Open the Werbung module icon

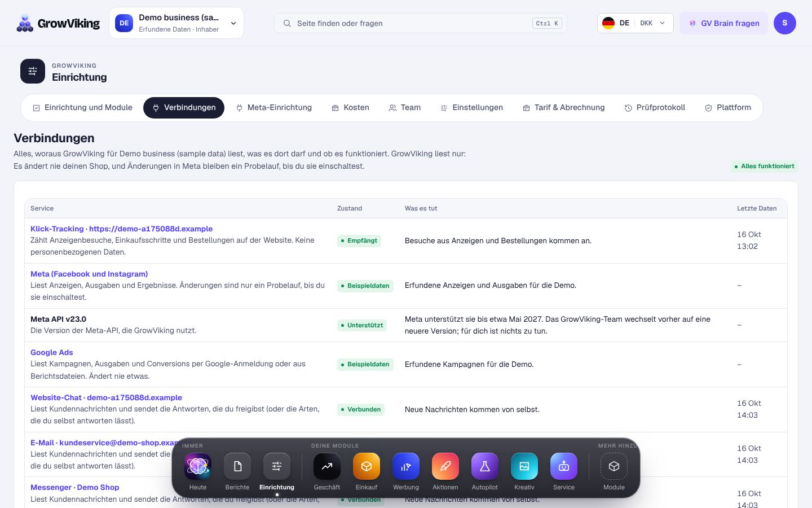(406, 466)
